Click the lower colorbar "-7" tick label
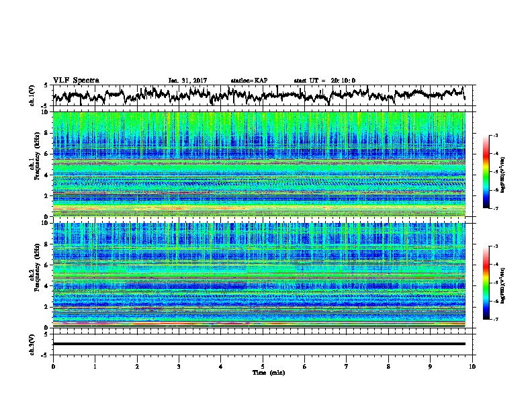The height and width of the screenshot is (411, 532). (x=495, y=319)
